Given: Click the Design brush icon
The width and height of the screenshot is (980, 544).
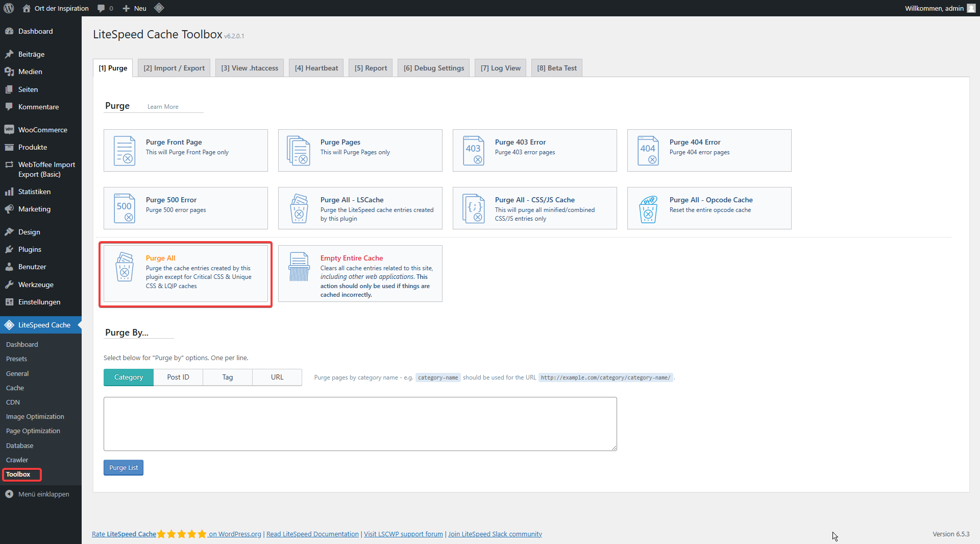Looking at the screenshot, I should pos(9,232).
